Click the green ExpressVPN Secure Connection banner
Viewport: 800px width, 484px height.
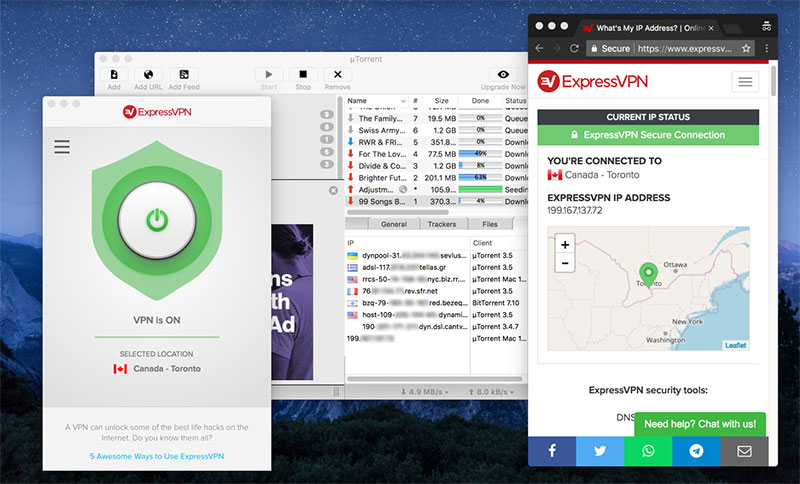(648, 135)
